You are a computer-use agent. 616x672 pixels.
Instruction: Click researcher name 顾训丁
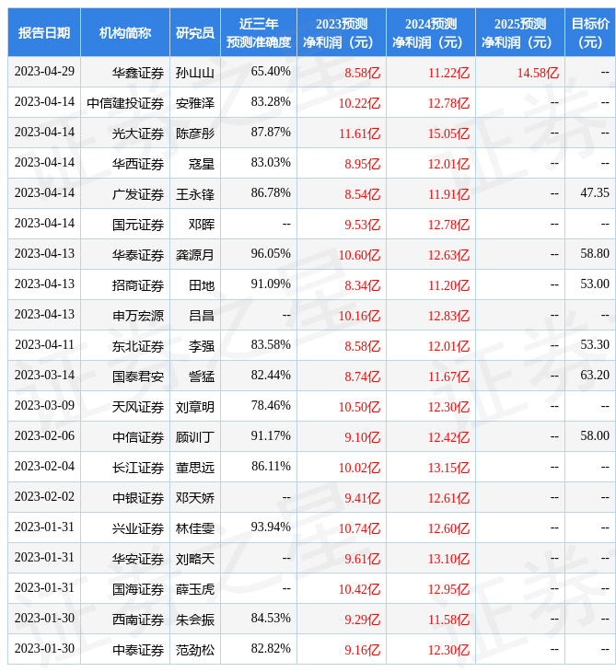click(195, 437)
